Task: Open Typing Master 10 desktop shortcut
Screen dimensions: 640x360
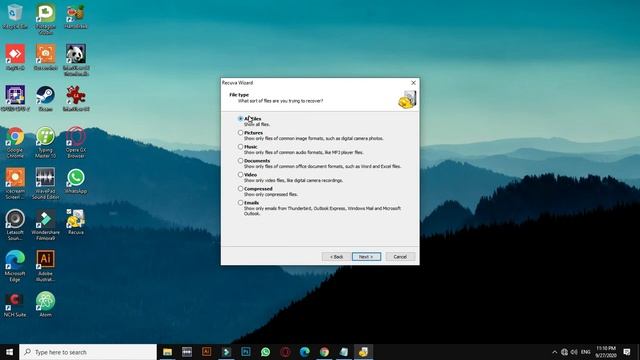Action: click(45, 142)
